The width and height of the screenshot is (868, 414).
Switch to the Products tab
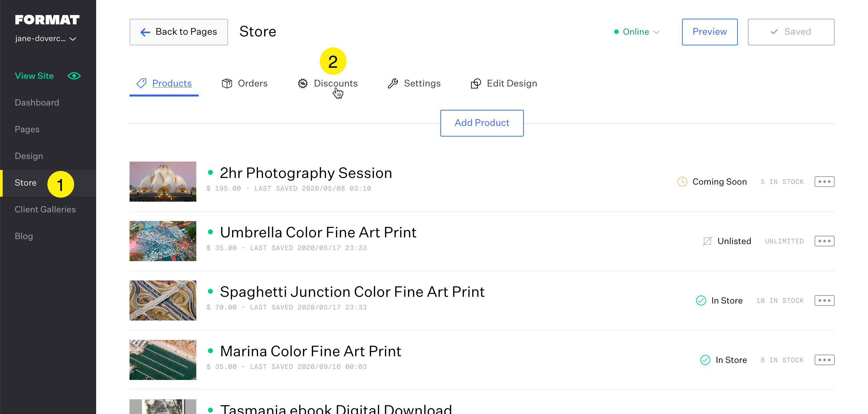[164, 83]
